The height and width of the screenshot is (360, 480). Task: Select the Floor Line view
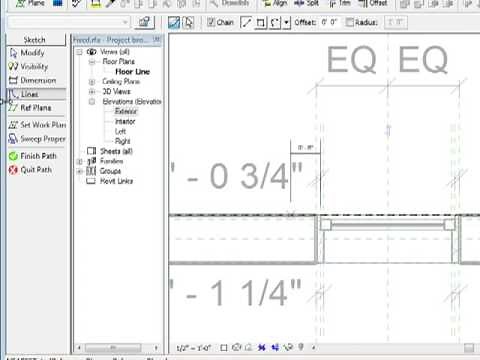132,72
